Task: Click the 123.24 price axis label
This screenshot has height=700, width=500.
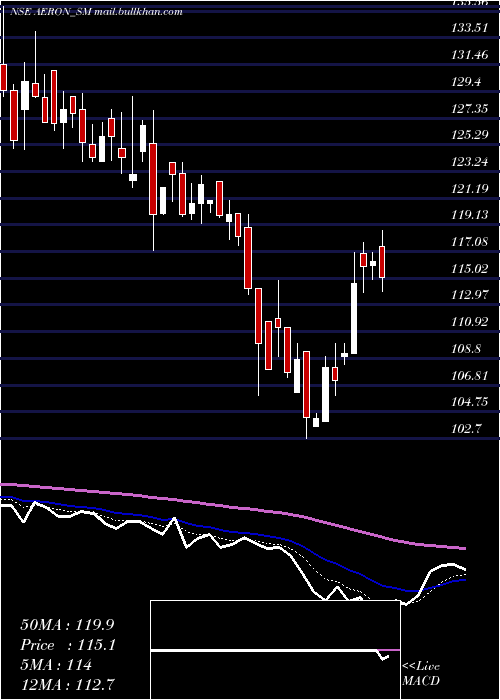Action: click(x=470, y=162)
